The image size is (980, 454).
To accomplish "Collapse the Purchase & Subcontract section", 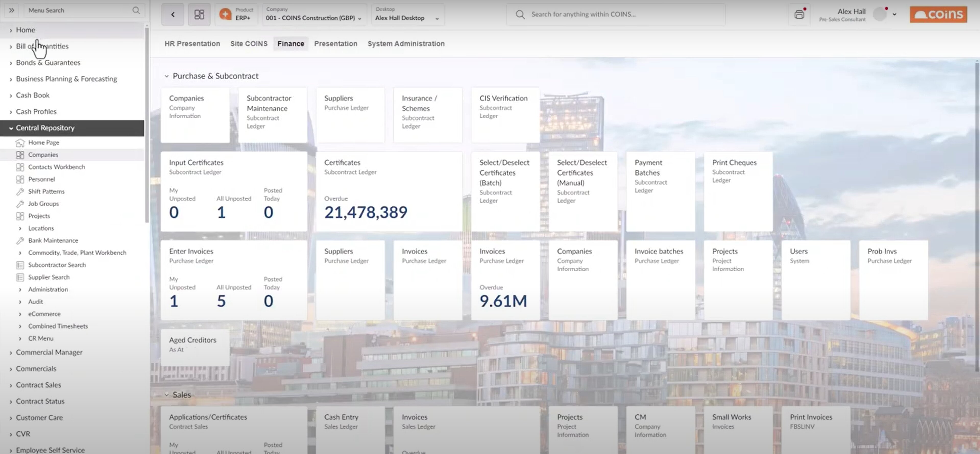I will pos(167,76).
